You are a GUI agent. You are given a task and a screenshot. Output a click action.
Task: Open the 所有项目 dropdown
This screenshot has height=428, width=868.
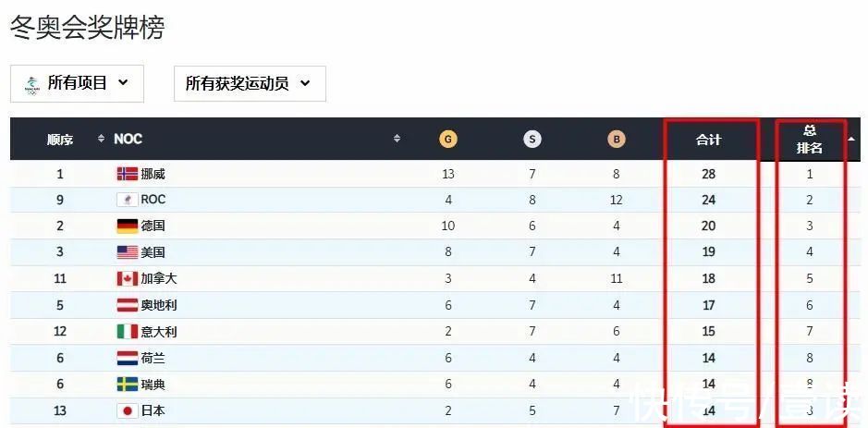coord(77,83)
